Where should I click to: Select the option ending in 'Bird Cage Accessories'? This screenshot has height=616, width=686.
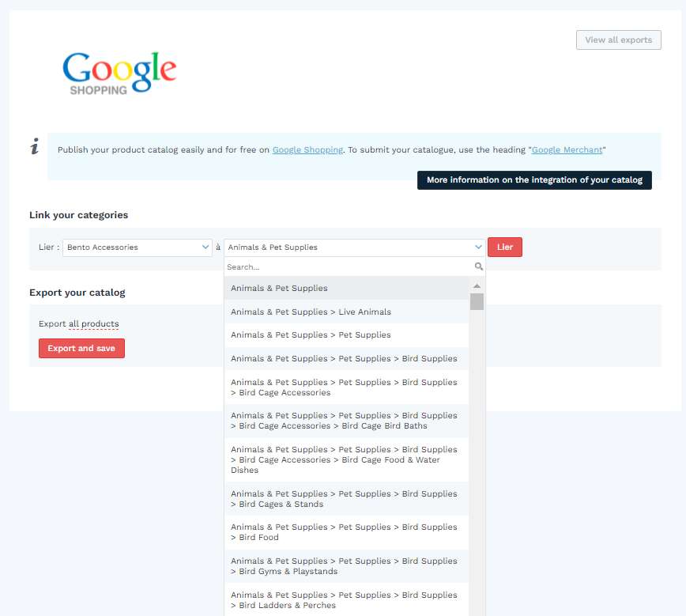click(346, 387)
